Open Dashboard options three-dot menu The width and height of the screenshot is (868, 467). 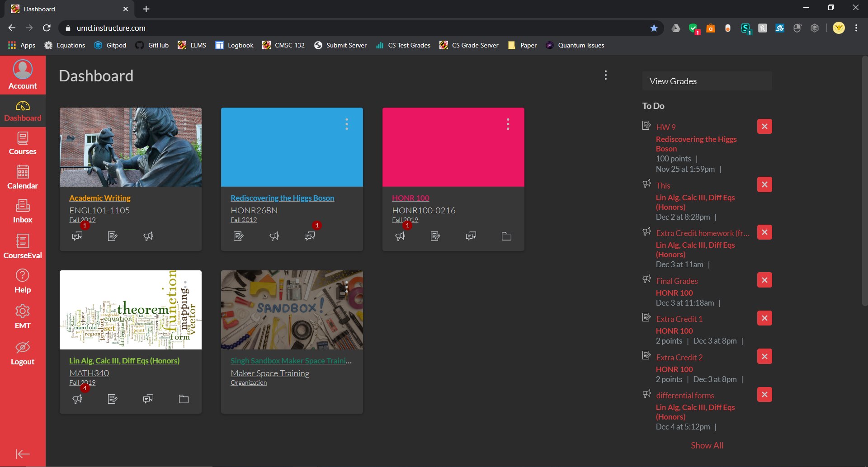(606, 75)
